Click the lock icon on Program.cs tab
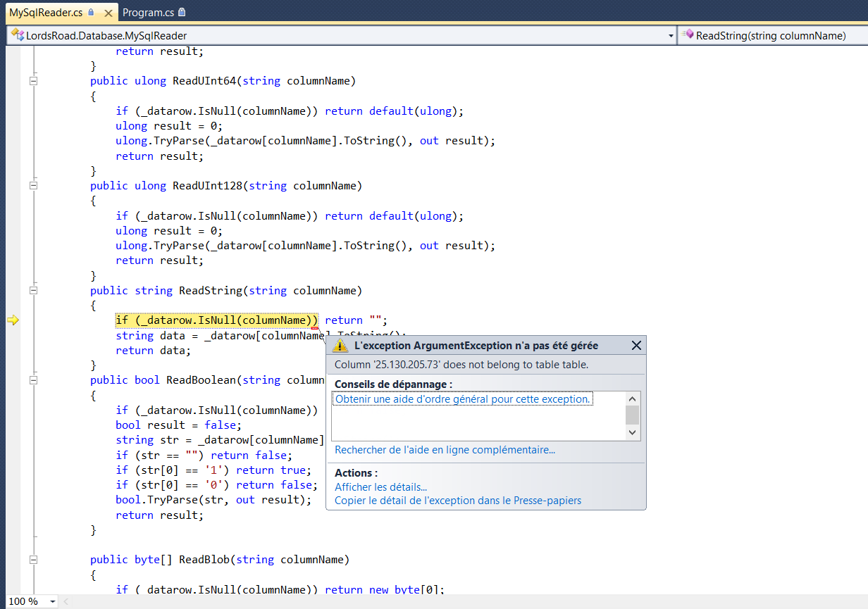This screenshot has height=609, width=868. [x=182, y=13]
